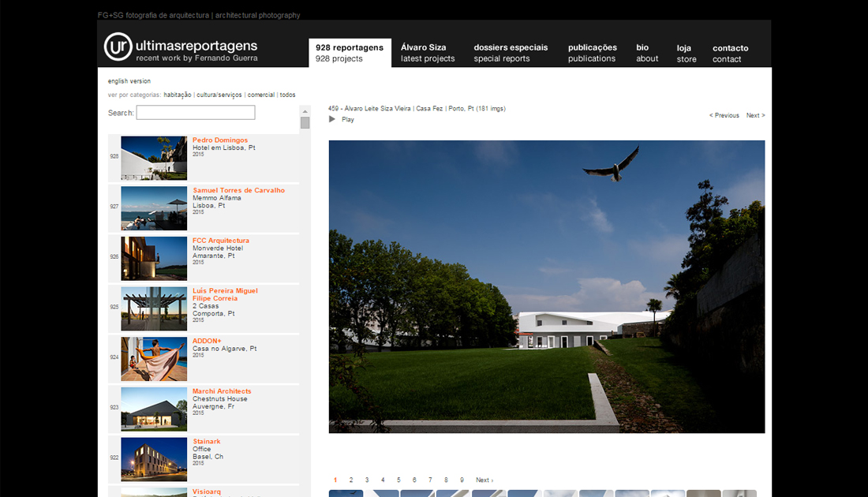
Task: Open Samuel Torres de Carvalho thumbnail
Action: [x=154, y=208]
